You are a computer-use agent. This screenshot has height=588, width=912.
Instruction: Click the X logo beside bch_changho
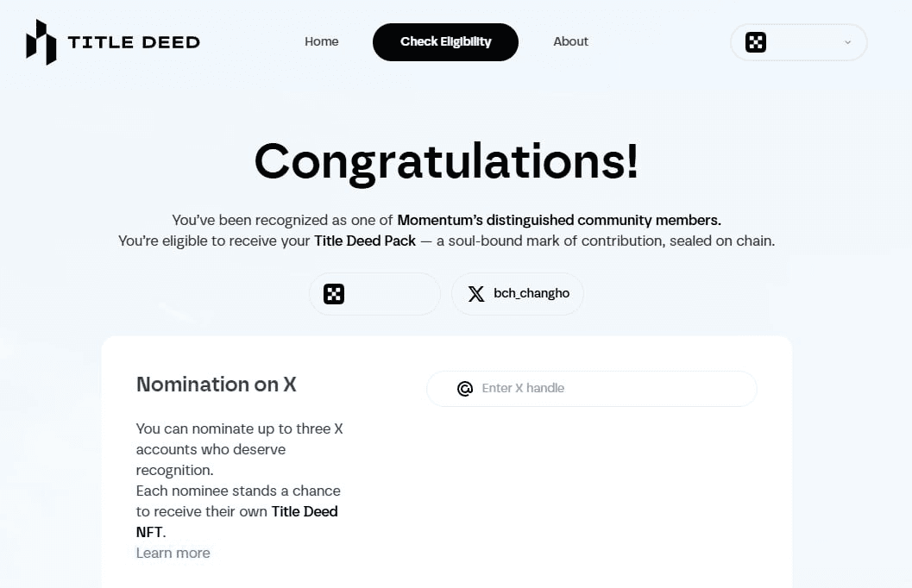[475, 294]
